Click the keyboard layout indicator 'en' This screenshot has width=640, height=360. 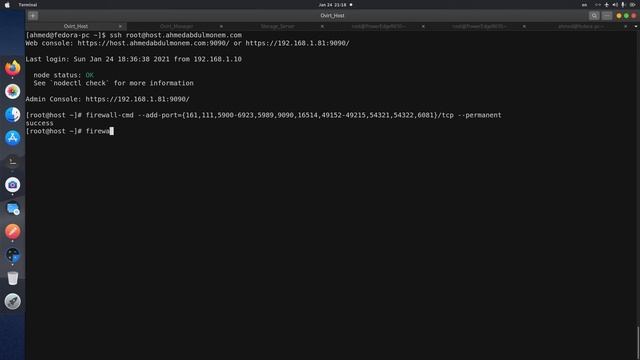[x=584, y=4]
